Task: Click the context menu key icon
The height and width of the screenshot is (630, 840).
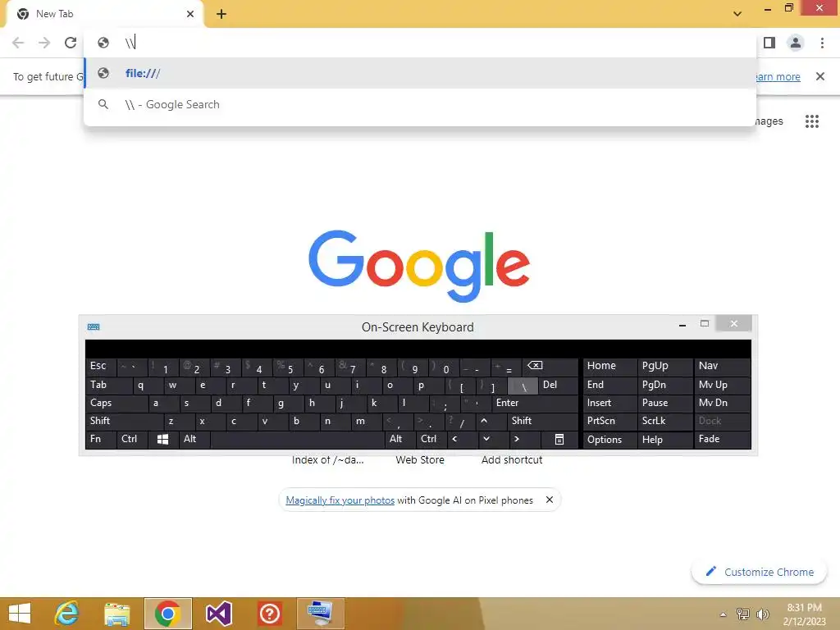Action: tap(559, 440)
